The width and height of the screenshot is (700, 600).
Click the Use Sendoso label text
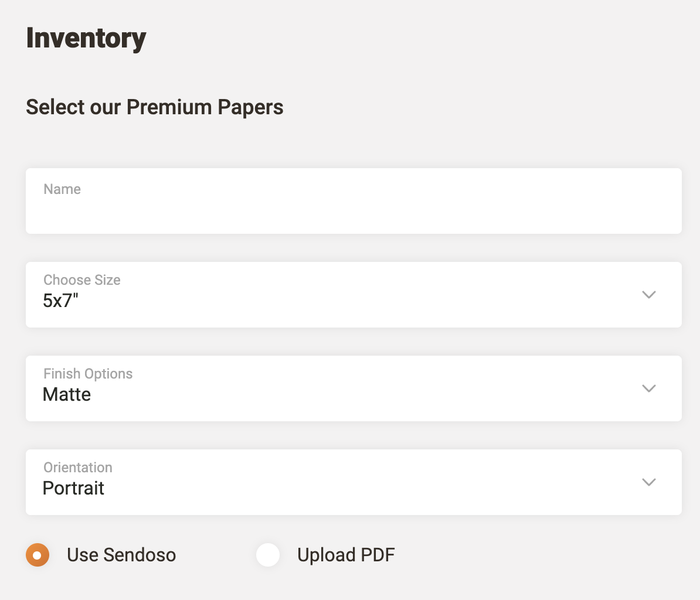(121, 555)
